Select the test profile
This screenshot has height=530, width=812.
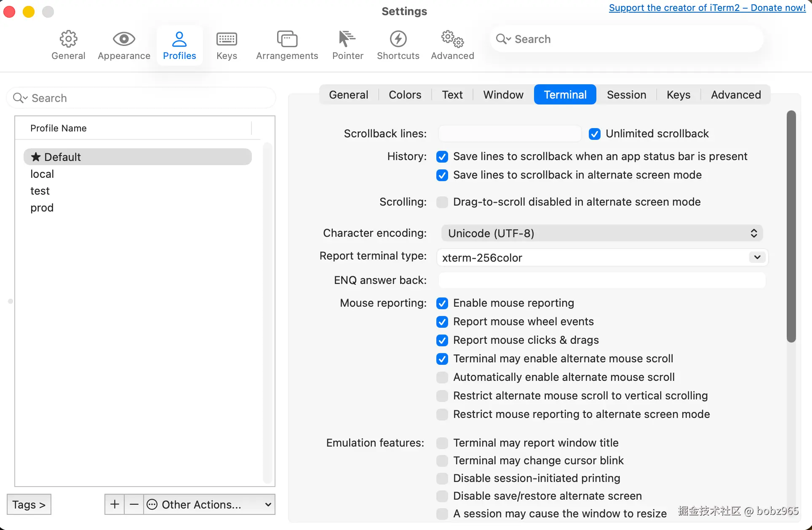(138, 191)
